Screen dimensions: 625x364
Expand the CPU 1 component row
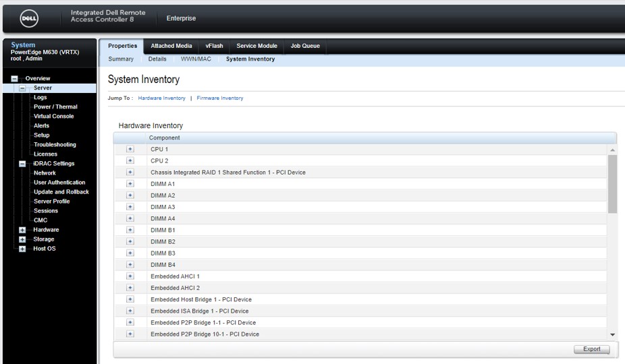coord(130,150)
